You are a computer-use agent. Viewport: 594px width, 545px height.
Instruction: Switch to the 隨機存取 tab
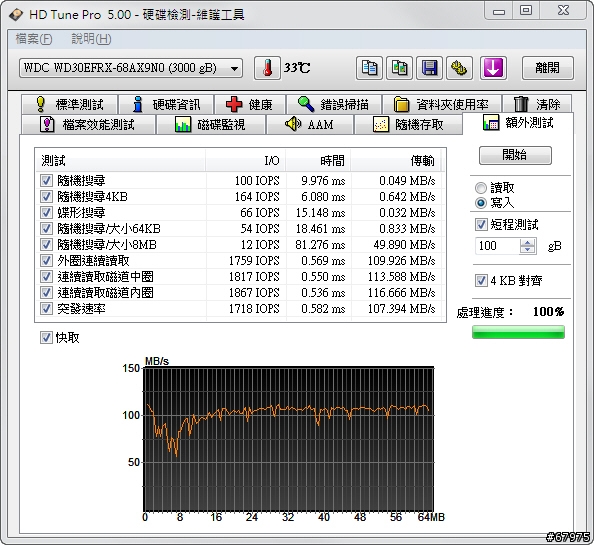(408, 125)
